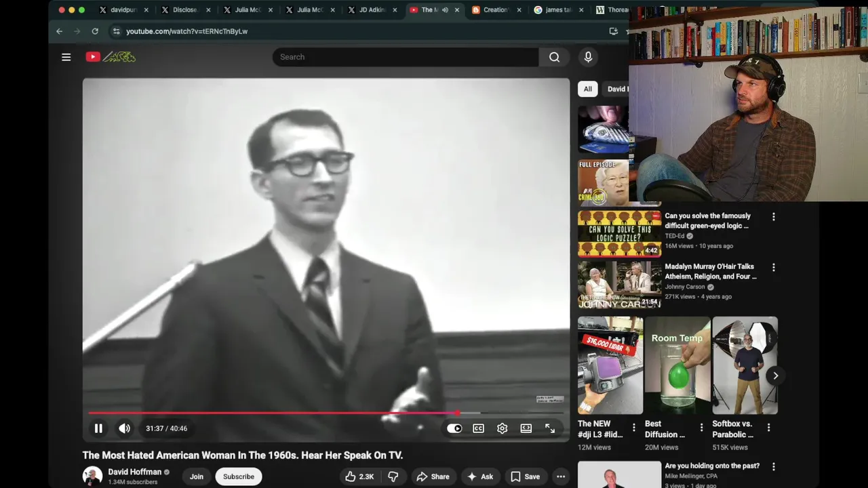Close the active YouTube tab

(457, 10)
